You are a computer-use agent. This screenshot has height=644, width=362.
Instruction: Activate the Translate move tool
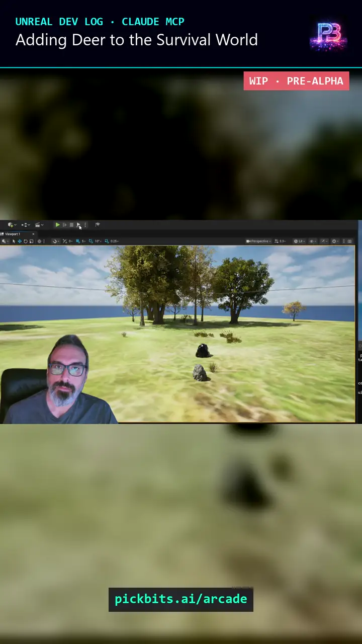pos(20,241)
